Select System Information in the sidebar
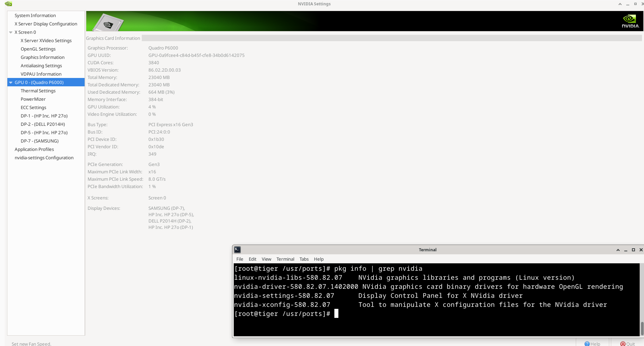644x346 pixels. [x=35, y=15]
